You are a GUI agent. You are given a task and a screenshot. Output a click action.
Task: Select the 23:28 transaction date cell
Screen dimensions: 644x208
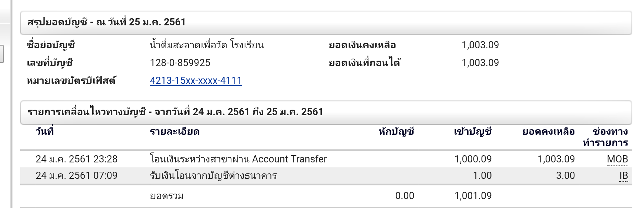[x=76, y=159]
